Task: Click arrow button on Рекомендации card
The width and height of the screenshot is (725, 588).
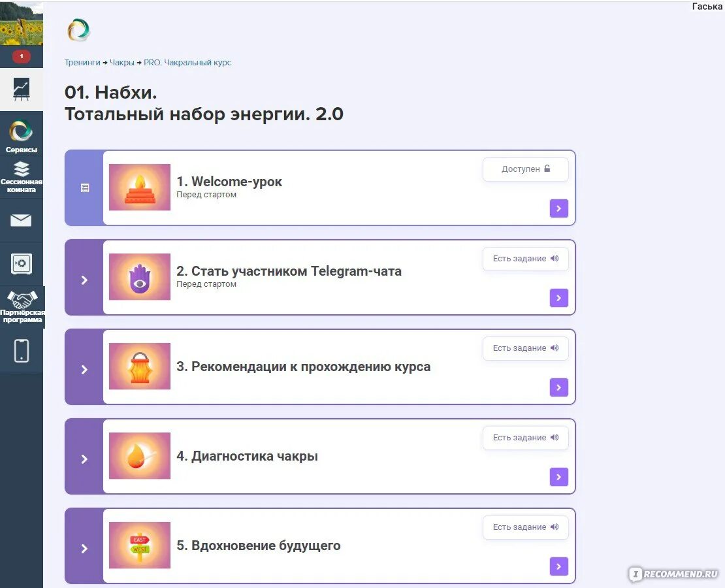Action: click(x=558, y=387)
